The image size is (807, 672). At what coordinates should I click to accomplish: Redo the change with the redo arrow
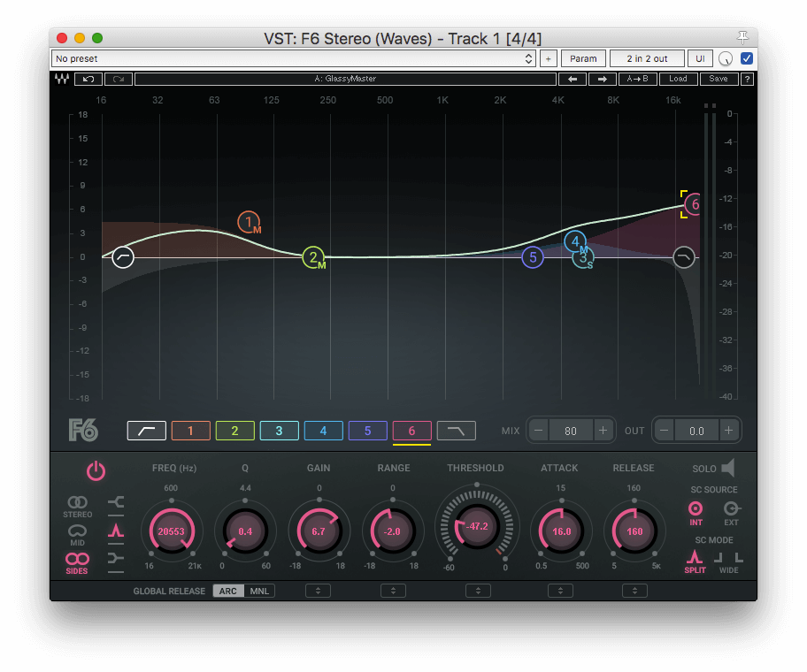[x=119, y=79]
